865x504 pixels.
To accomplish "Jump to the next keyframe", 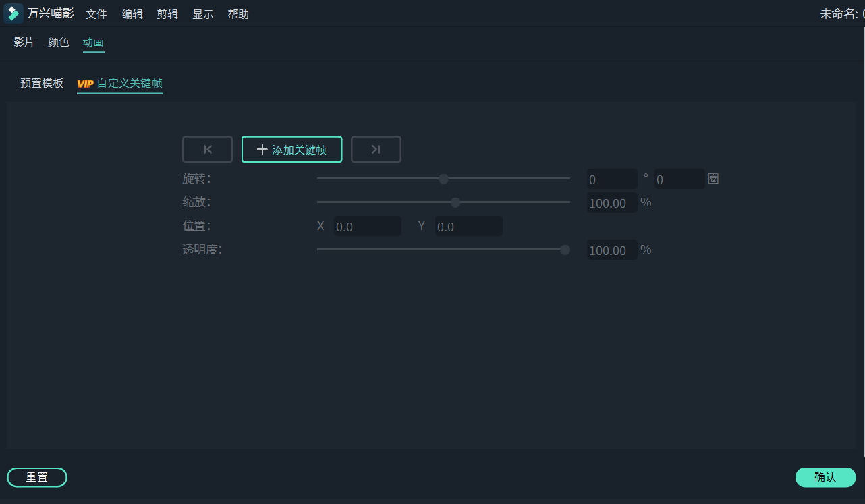I will coord(376,149).
